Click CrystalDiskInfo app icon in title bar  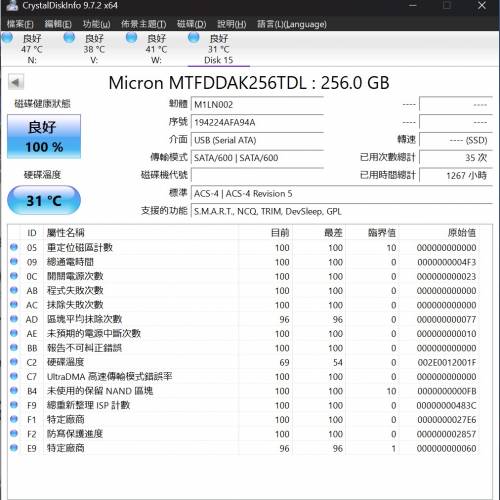[12, 5]
